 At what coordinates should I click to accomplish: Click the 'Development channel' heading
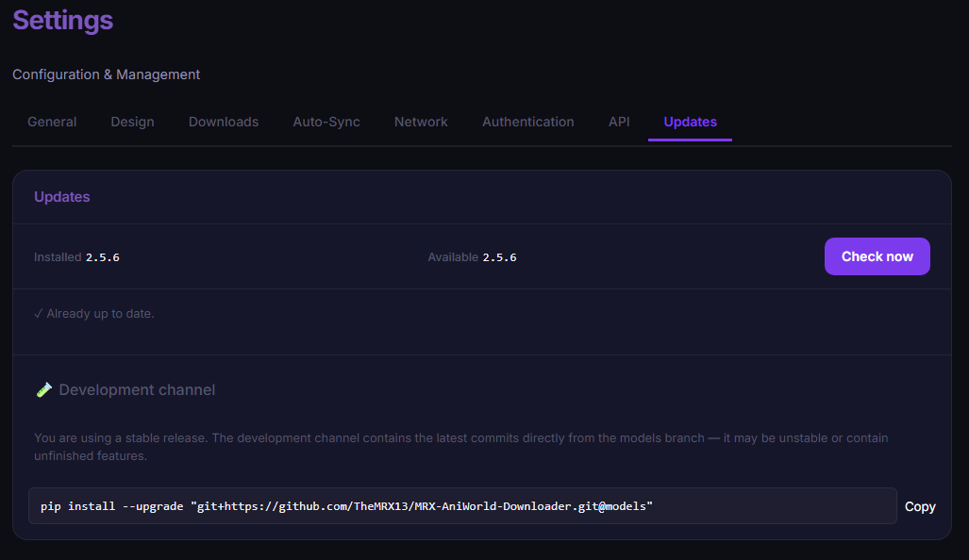pyautogui.click(x=137, y=389)
